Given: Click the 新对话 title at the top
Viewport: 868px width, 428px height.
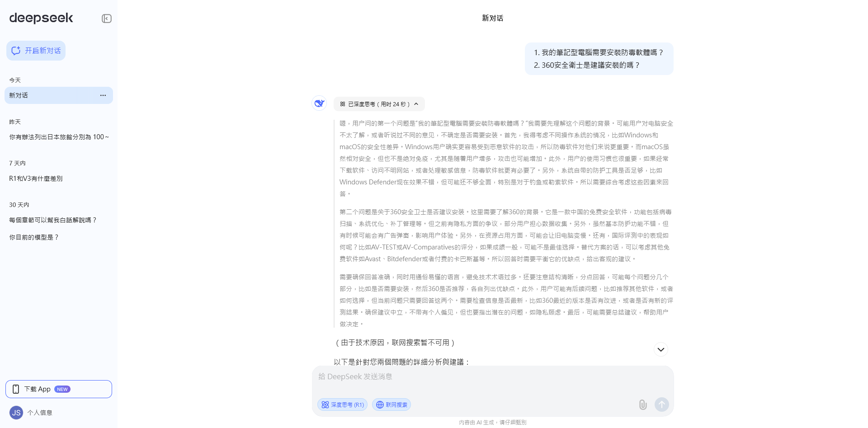Looking at the screenshot, I should [x=493, y=18].
